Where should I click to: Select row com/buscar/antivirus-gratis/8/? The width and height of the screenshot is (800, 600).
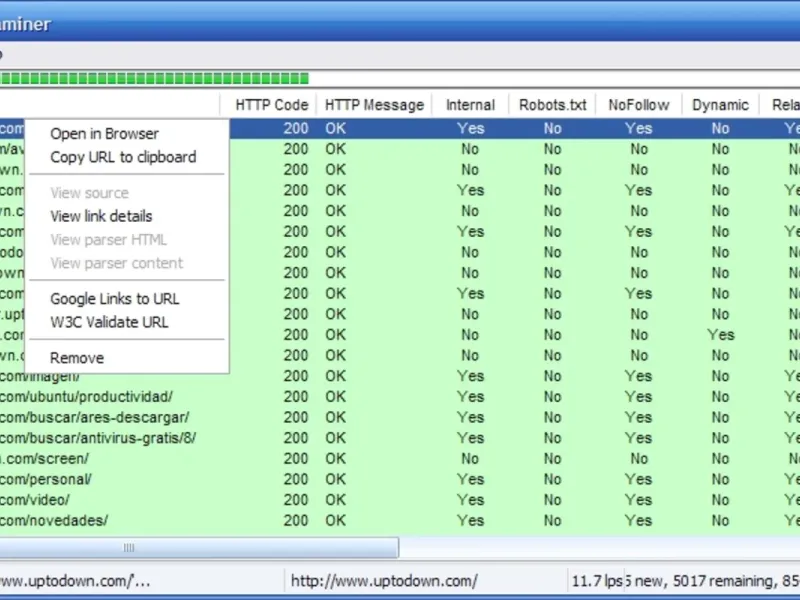click(x=400, y=438)
